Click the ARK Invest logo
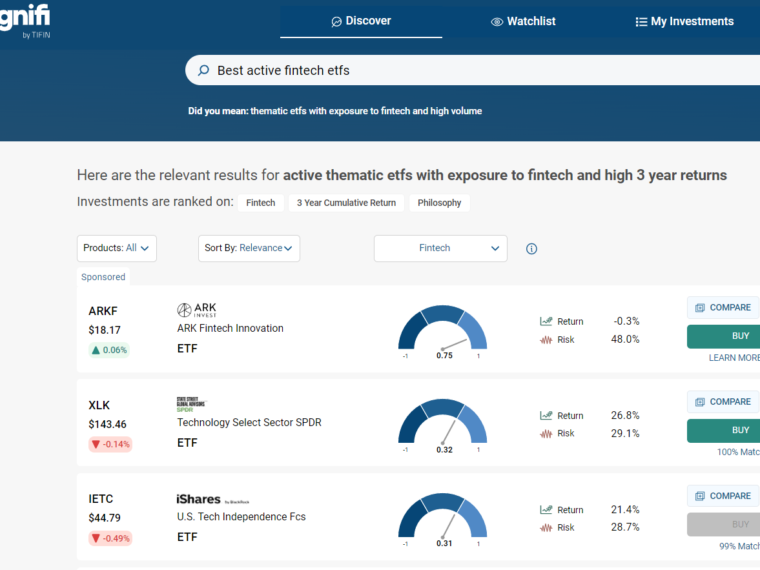The width and height of the screenshot is (760, 570). [196, 310]
